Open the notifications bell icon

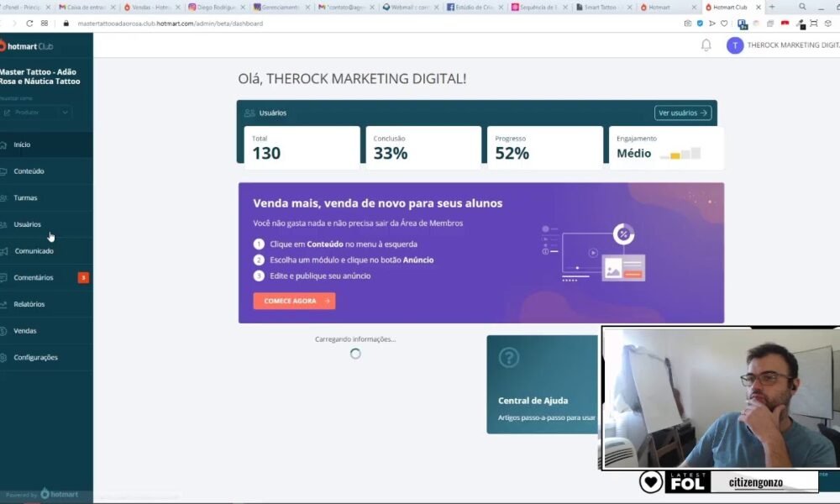pyautogui.click(x=706, y=45)
